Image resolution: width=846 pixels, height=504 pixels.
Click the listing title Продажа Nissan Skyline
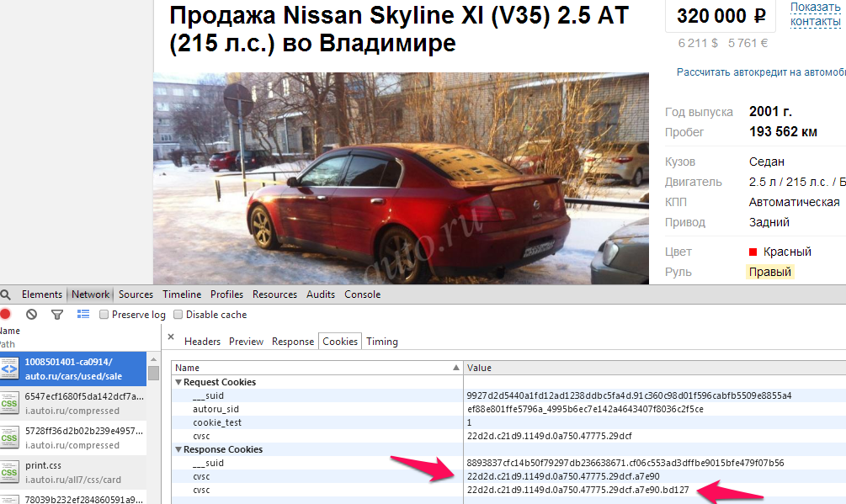[399, 29]
